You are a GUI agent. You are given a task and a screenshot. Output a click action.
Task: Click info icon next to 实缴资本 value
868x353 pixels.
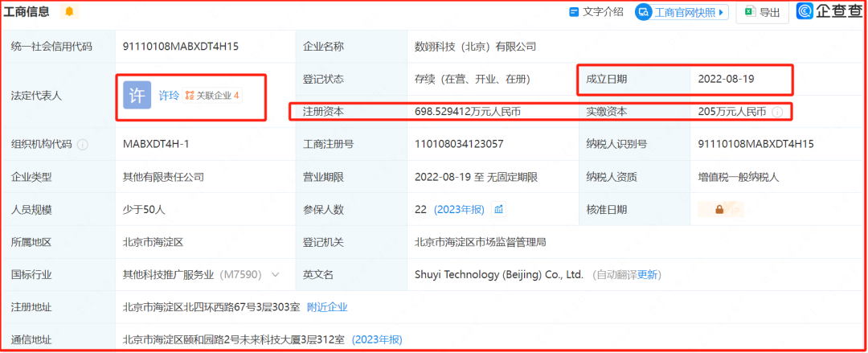pos(777,112)
